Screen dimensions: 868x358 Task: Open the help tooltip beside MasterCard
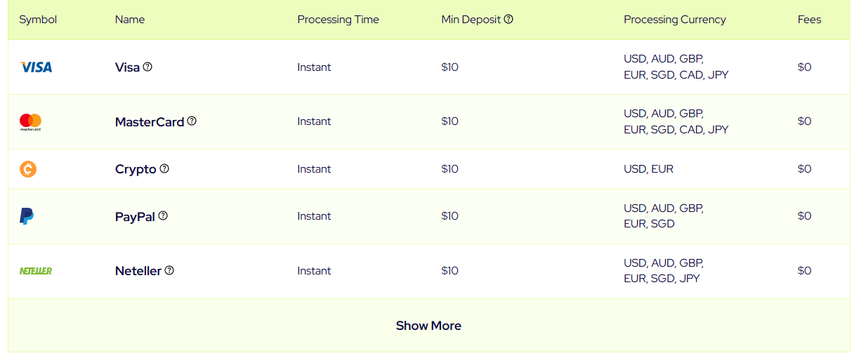[x=192, y=121]
